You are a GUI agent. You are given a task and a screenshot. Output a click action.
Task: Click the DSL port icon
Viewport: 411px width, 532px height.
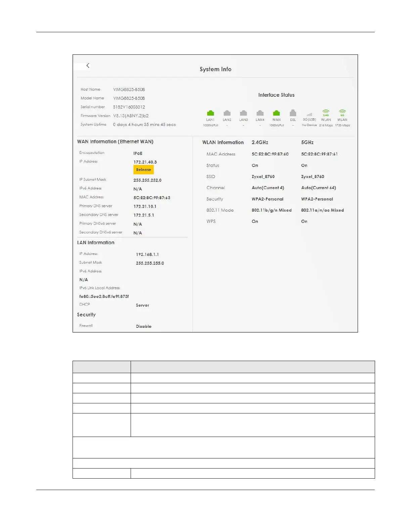click(x=293, y=113)
